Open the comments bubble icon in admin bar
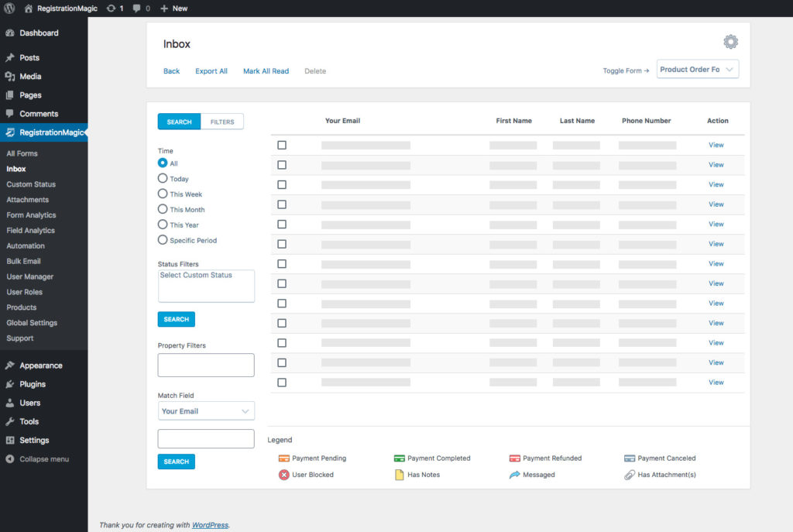 pyautogui.click(x=137, y=9)
